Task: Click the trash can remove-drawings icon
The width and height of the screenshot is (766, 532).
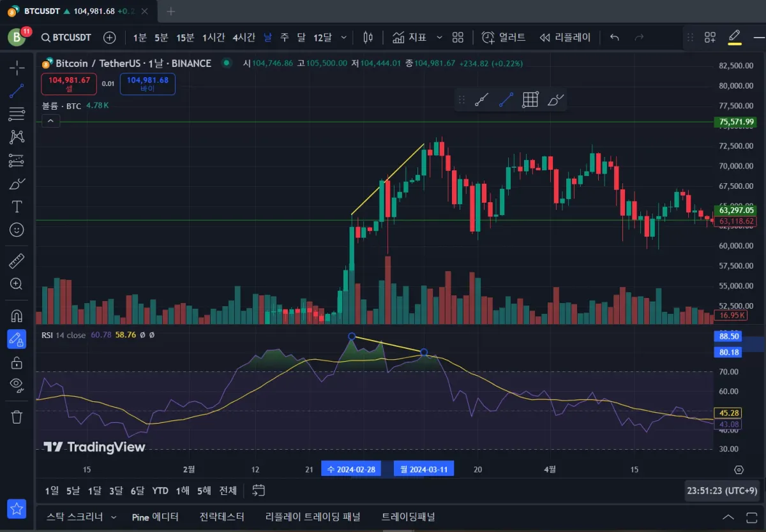Action: click(x=17, y=417)
